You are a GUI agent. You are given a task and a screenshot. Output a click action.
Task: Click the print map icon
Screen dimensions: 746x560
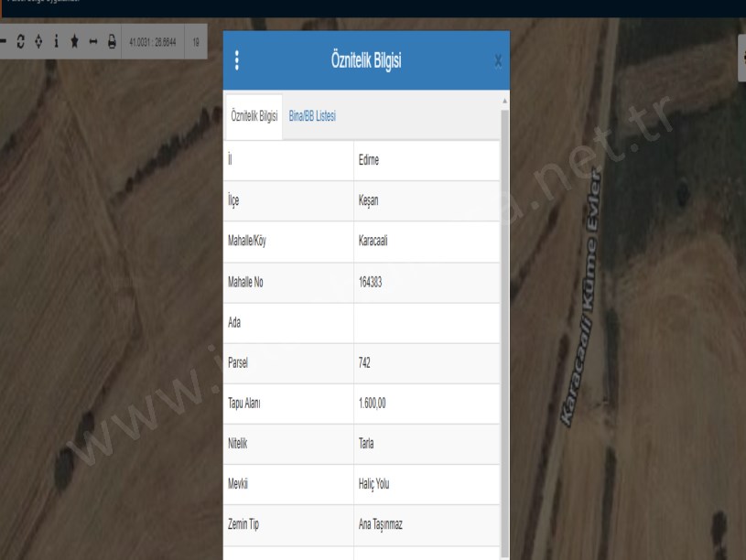click(112, 42)
